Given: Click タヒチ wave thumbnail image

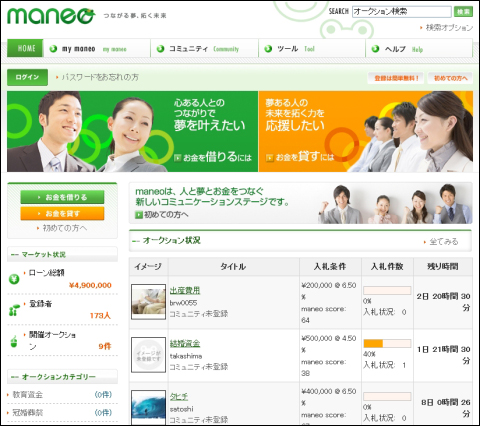Looking at the screenshot, I should [x=148, y=407].
